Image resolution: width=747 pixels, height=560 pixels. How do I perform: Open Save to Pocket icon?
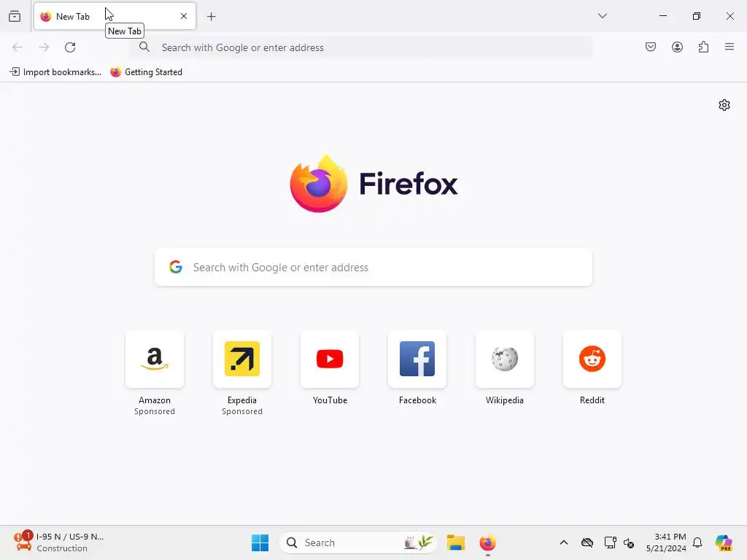[650, 47]
